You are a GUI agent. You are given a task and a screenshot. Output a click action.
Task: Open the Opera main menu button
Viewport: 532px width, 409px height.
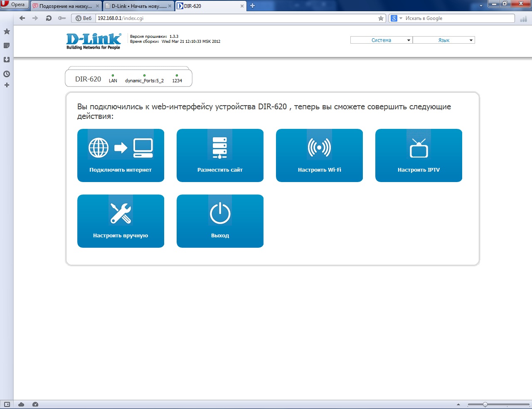click(15, 5)
